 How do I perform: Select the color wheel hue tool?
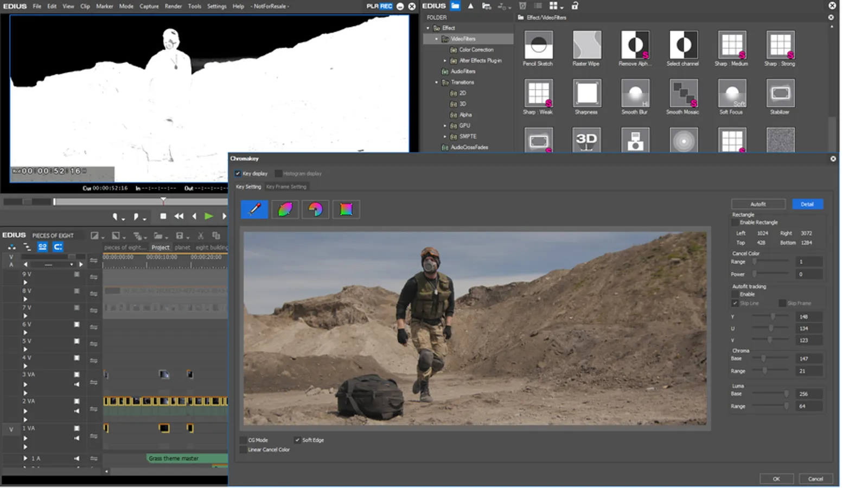tap(316, 209)
